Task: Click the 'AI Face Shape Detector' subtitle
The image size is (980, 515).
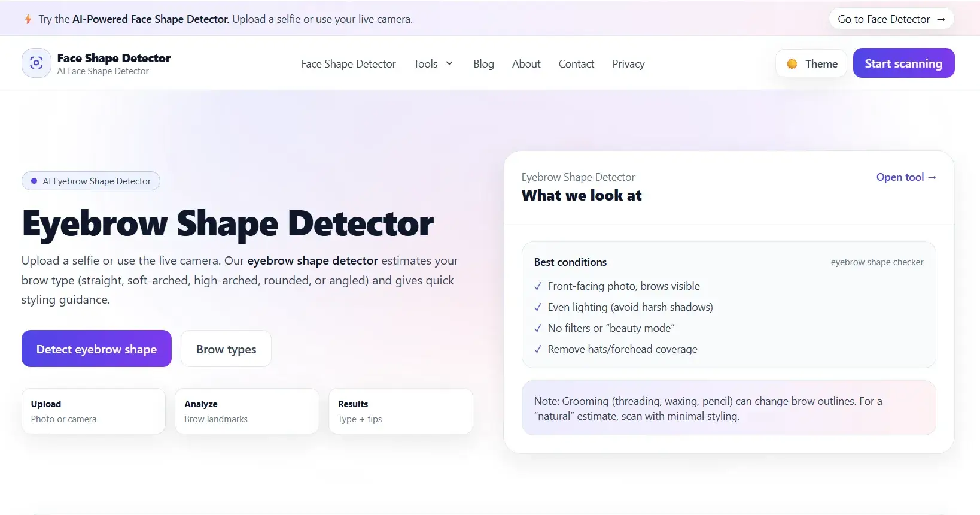Action: (x=103, y=71)
